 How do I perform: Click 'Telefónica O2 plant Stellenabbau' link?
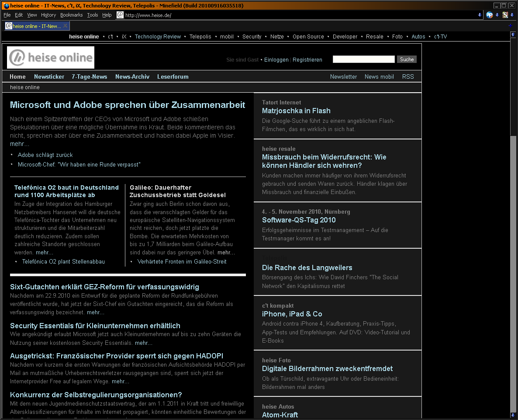(x=63, y=262)
